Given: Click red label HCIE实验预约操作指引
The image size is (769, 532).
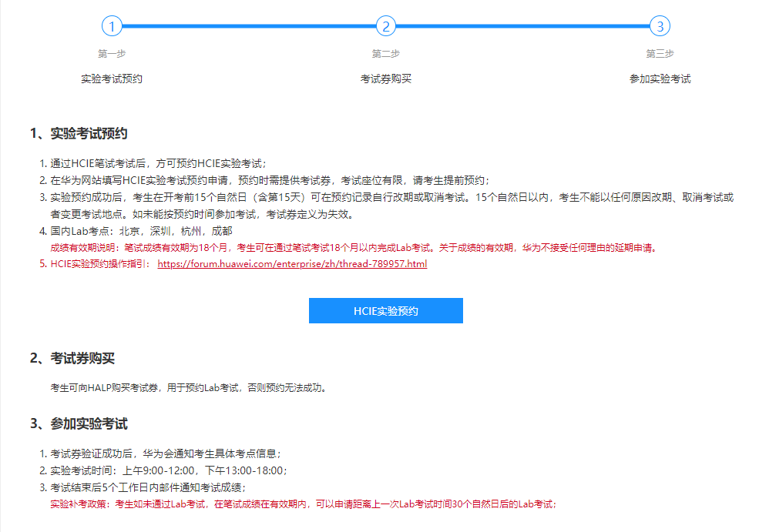Looking at the screenshot, I should 100,264.
